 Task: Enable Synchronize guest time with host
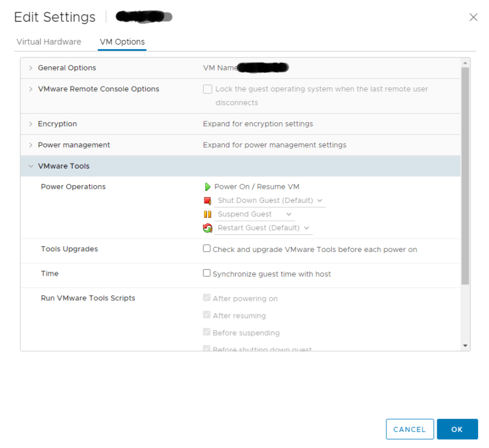[x=206, y=273]
